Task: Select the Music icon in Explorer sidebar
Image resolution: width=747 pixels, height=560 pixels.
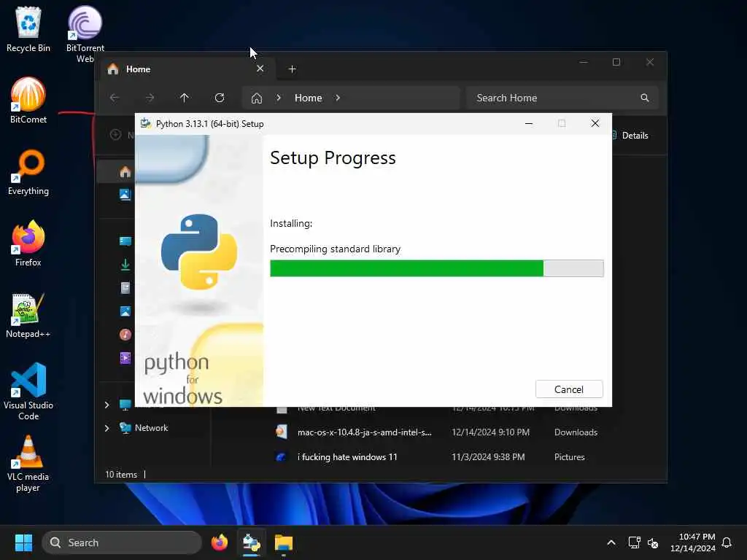Action: tap(125, 334)
